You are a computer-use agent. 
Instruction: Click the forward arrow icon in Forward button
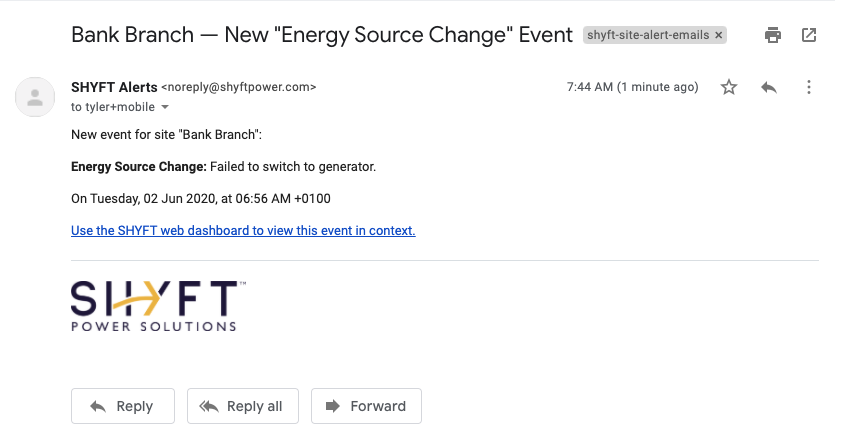333,406
